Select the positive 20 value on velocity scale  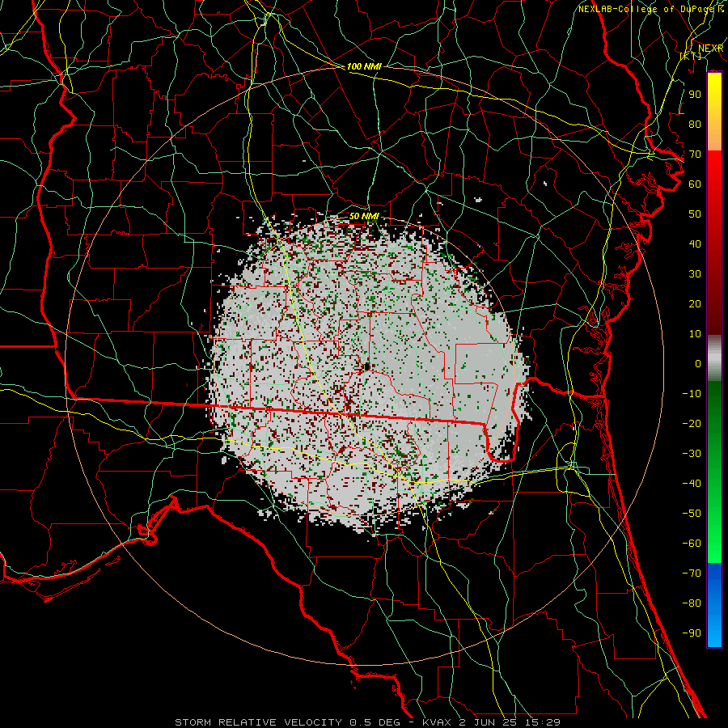695,304
